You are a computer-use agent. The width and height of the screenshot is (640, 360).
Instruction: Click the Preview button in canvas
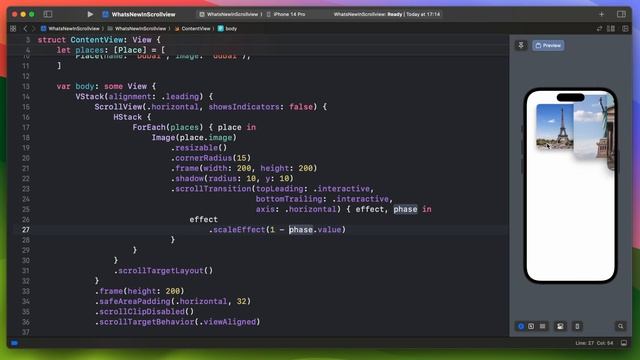548,45
